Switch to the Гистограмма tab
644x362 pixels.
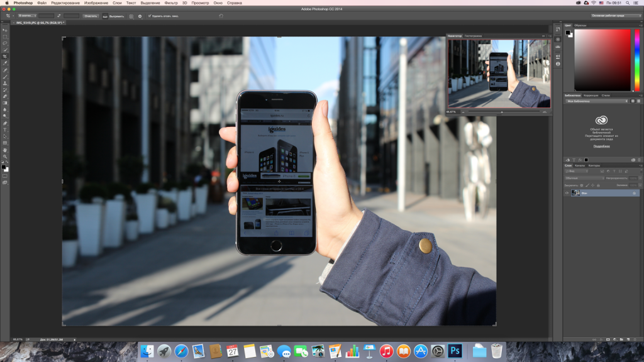[473, 36]
